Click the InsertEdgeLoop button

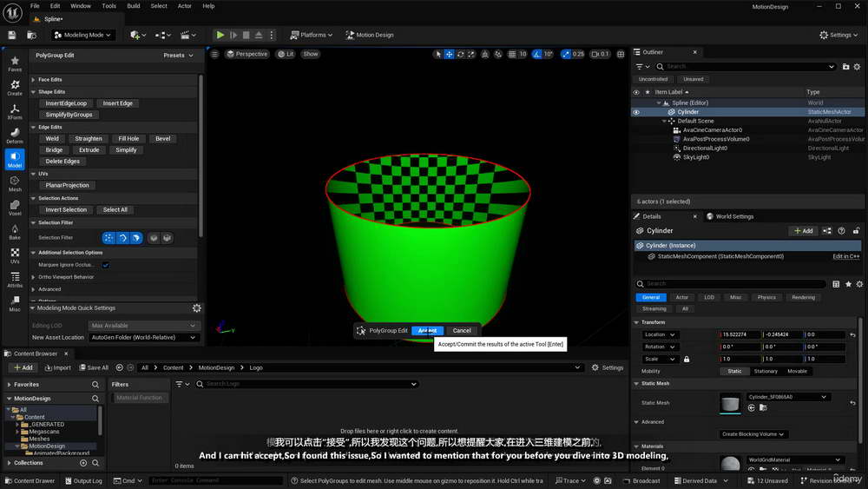(x=66, y=103)
